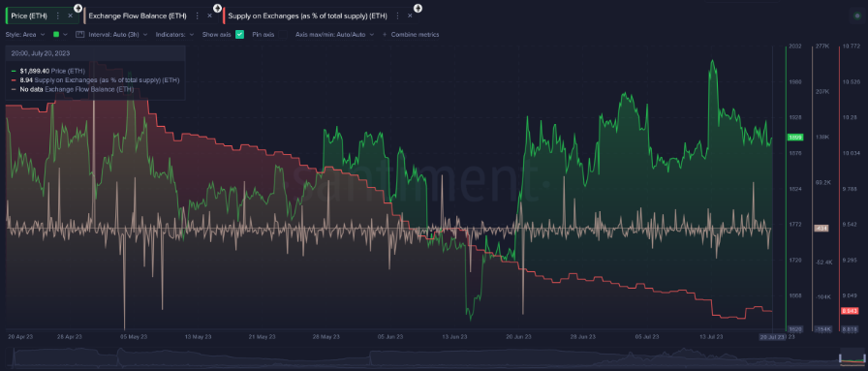Click Combine metrics button
The width and height of the screenshot is (868, 371).
pyautogui.click(x=411, y=34)
